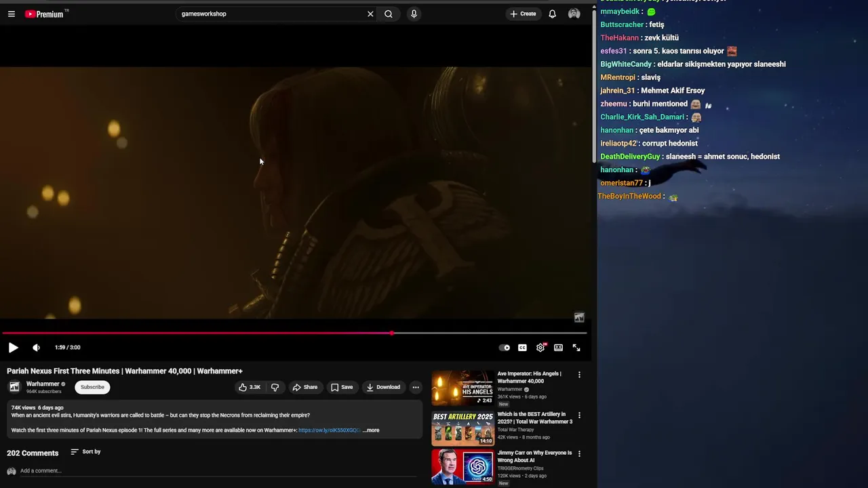Viewport: 868px width, 488px height.
Task: Open options menu for Jimmy Carr video
Action: (579, 453)
